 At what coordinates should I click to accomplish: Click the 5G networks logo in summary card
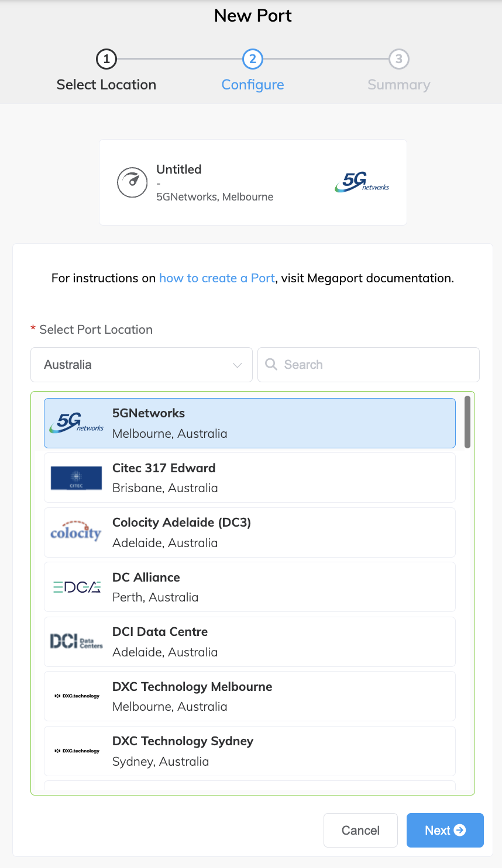pos(362,182)
